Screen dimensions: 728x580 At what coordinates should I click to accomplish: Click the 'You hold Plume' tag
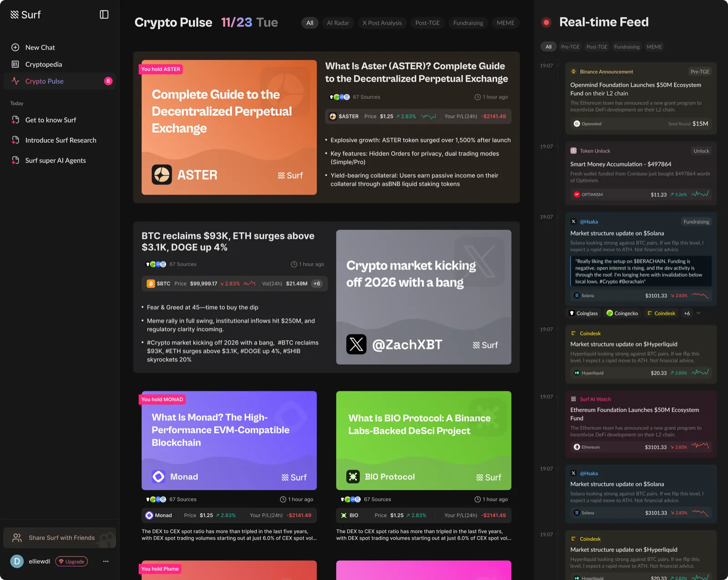pos(160,569)
